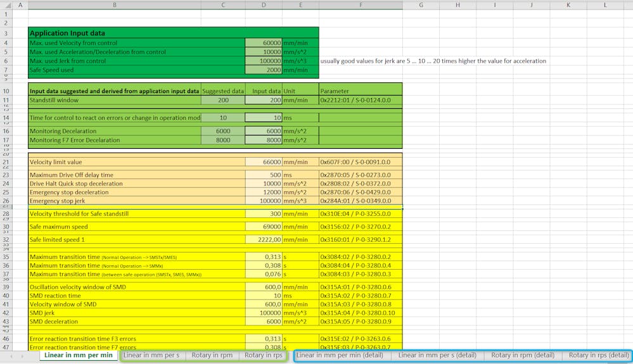Select 'Velocity threshold for Safe standstill' cell

pos(137,213)
